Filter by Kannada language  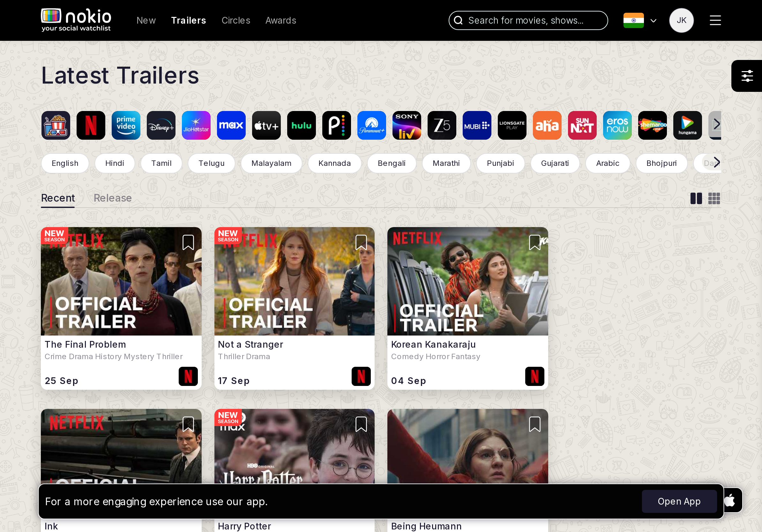point(334,163)
